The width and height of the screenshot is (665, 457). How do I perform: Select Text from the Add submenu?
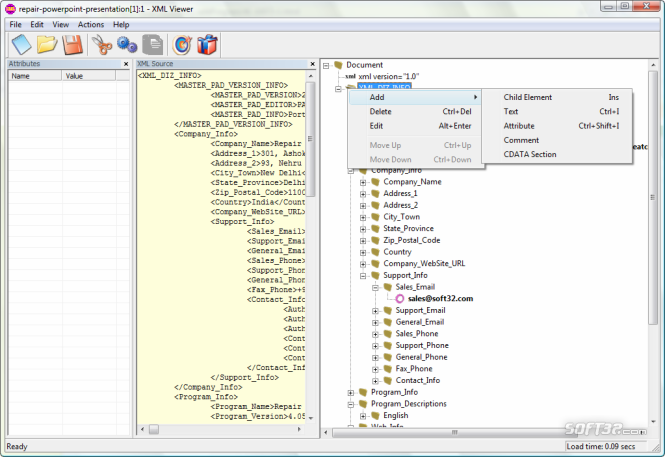click(556, 111)
